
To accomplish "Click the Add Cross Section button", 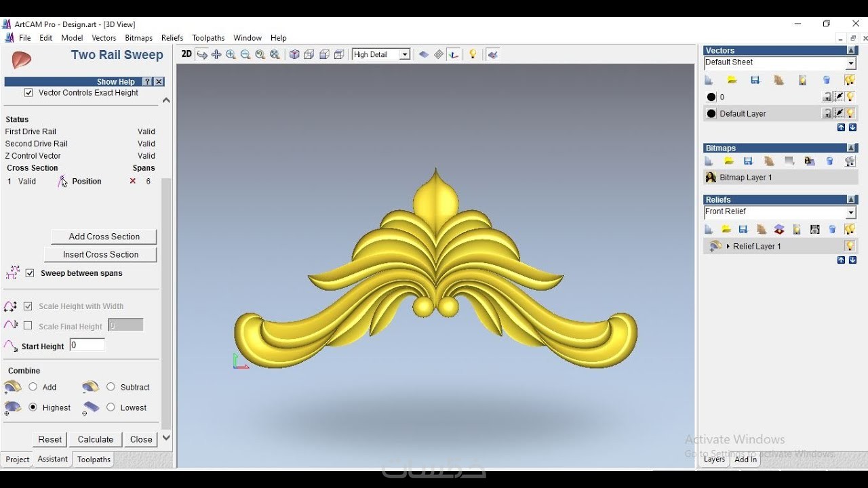I will pyautogui.click(x=104, y=237).
